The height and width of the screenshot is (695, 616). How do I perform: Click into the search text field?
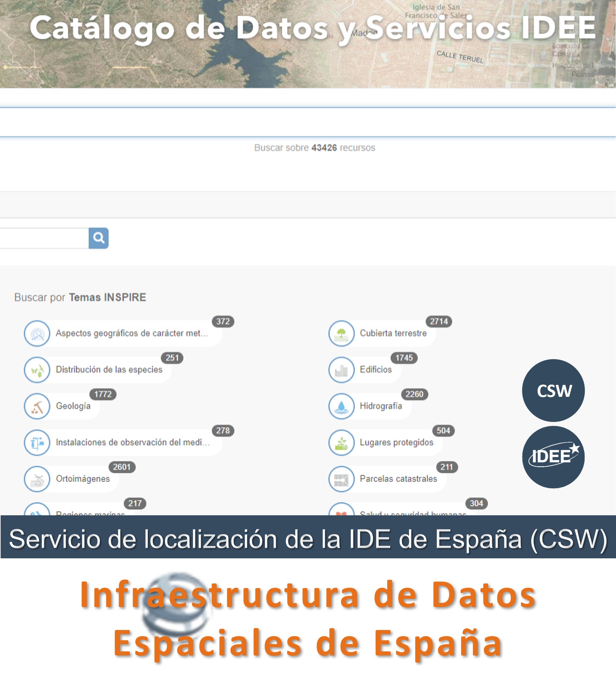44,238
